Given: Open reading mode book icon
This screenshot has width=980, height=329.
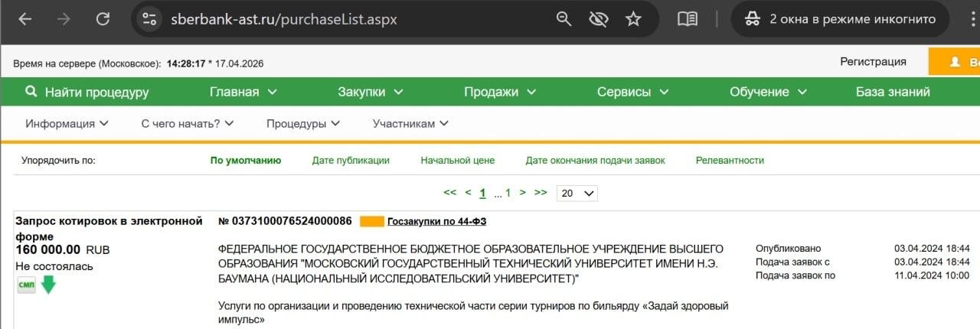Looking at the screenshot, I should tap(688, 19).
